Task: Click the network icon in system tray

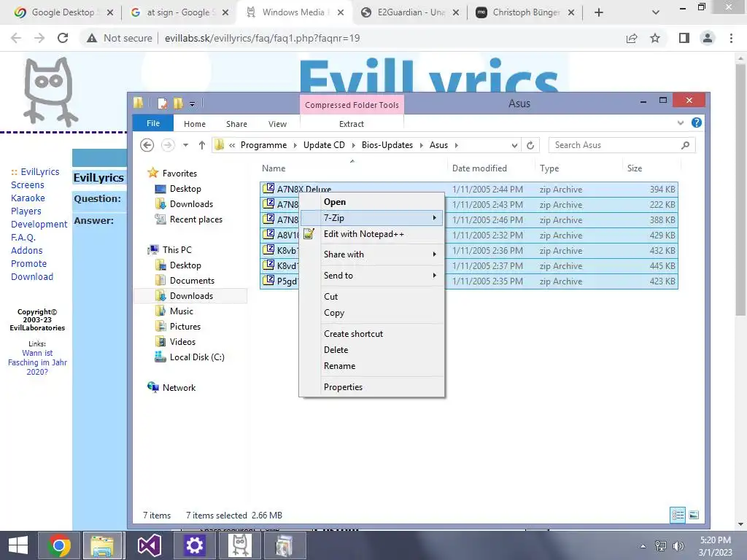Action: [661, 546]
